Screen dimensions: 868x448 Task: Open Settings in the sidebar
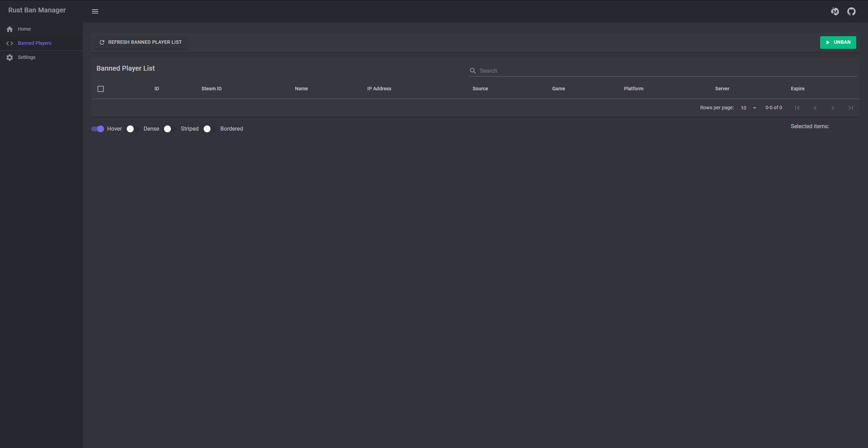(x=41, y=58)
